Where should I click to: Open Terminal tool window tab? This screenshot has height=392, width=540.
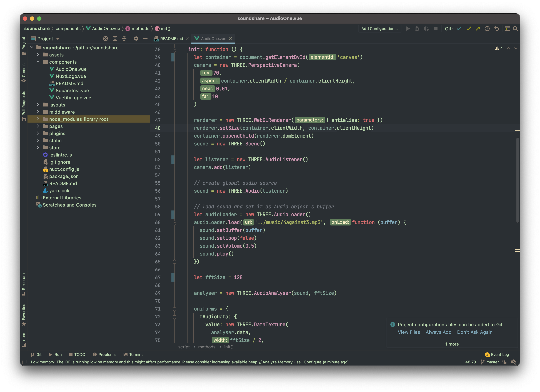coord(134,354)
